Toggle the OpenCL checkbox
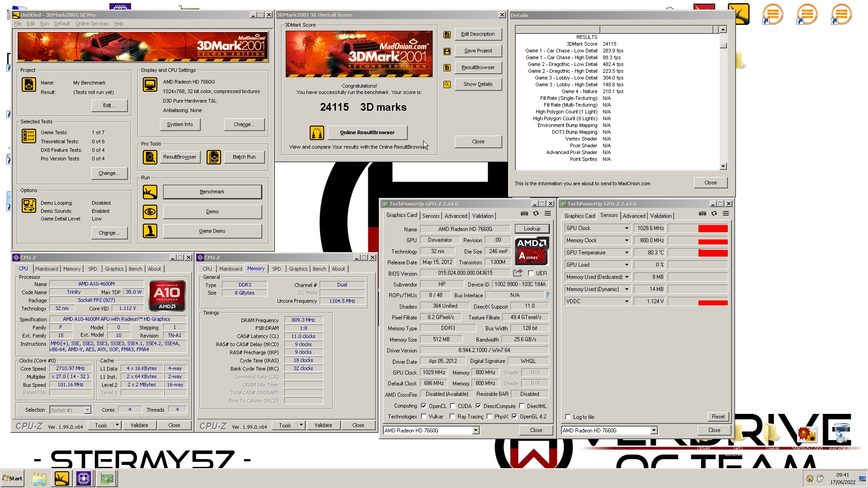Viewport: 868px width, 488px height. click(x=424, y=406)
